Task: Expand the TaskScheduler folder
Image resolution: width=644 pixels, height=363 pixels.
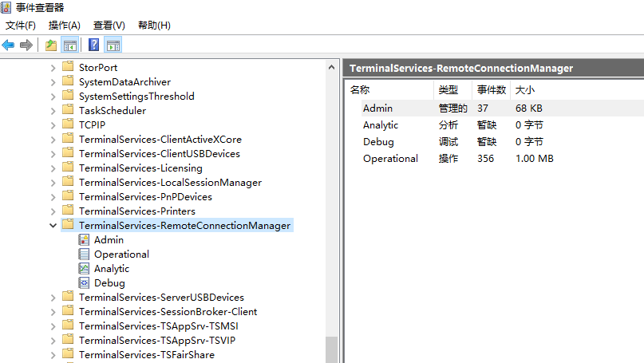Action: click(x=53, y=111)
